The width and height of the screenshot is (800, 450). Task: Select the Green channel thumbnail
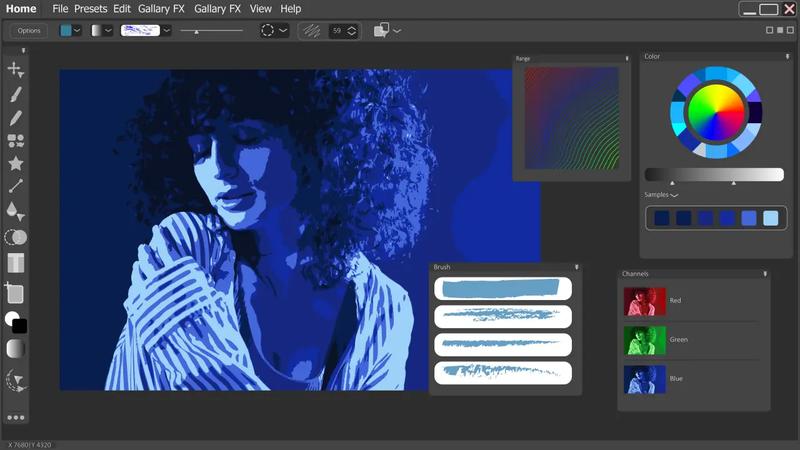pyautogui.click(x=645, y=340)
